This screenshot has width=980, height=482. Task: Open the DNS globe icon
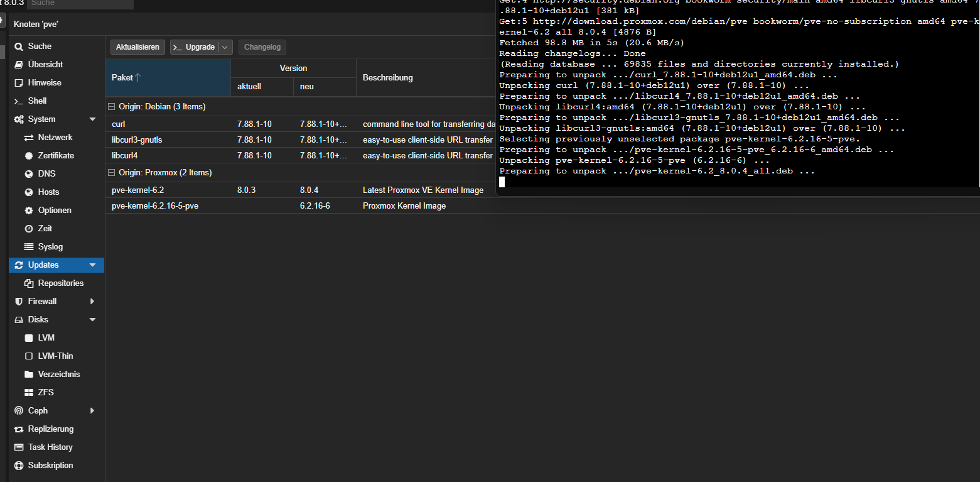click(x=29, y=173)
